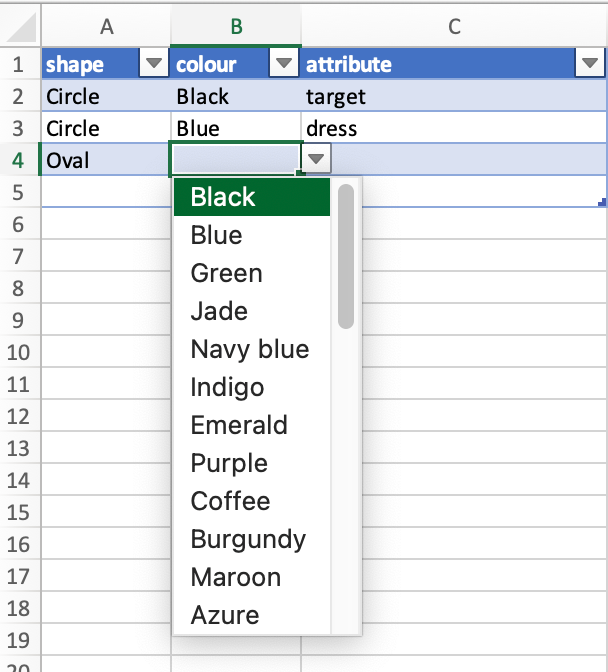This screenshot has height=672, width=608.
Task: Select Emerald from the colour list
Action: click(x=252, y=425)
